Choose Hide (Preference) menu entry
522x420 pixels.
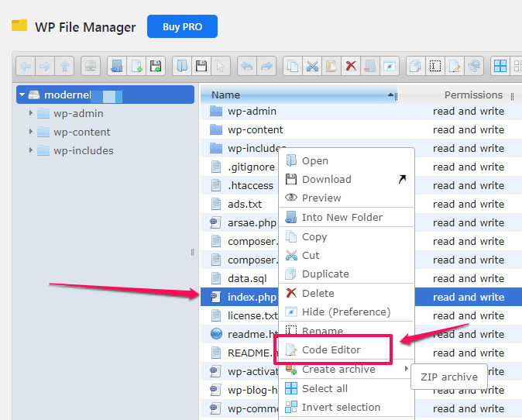click(346, 312)
